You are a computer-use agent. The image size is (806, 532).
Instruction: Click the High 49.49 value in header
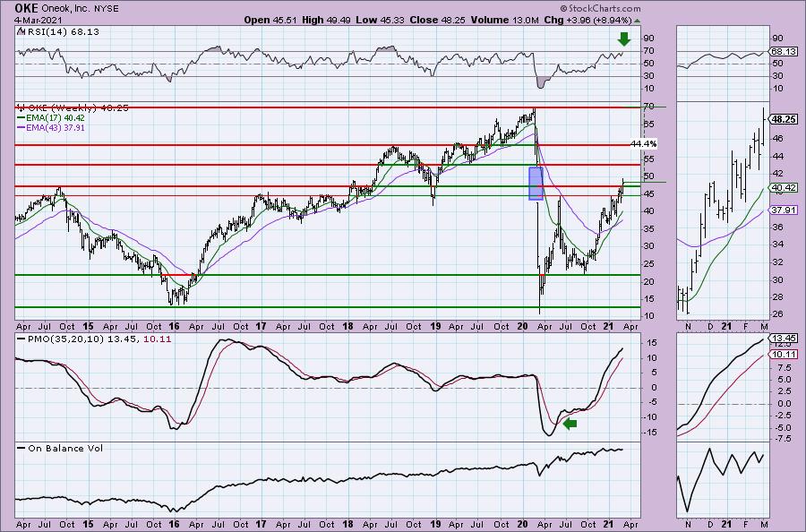326,20
